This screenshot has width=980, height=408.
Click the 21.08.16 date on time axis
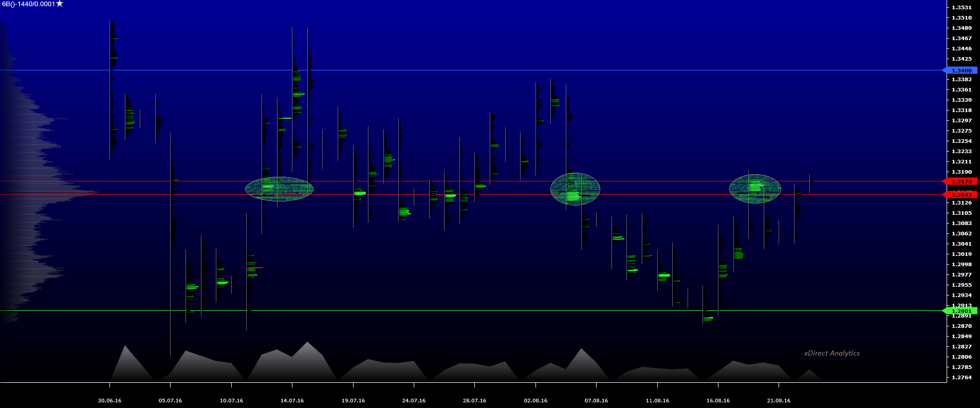pyautogui.click(x=779, y=400)
